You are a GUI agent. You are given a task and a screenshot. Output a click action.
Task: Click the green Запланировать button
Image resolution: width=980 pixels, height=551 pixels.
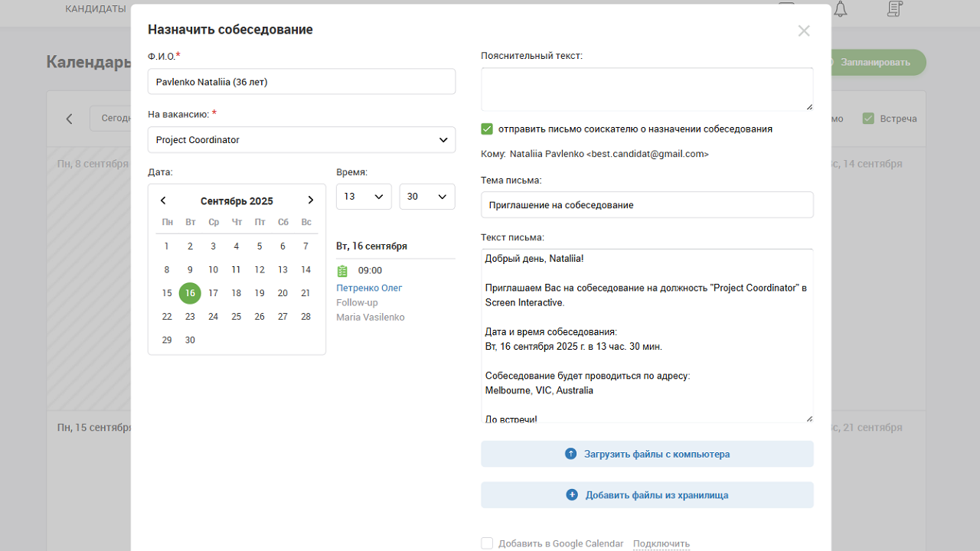[x=877, y=62]
